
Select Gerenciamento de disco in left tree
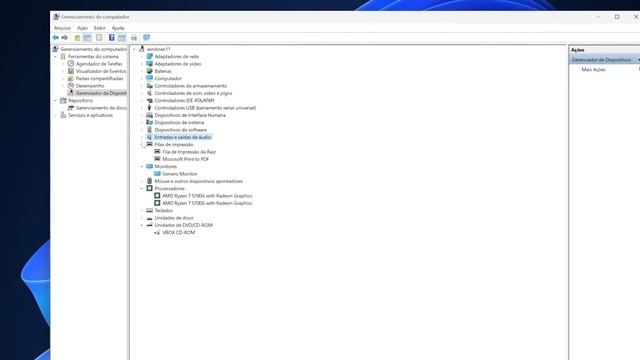click(x=101, y=108)
